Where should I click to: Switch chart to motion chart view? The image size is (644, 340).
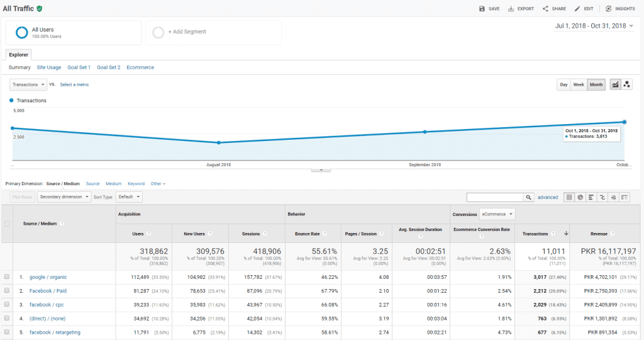(x=626, y=84)
